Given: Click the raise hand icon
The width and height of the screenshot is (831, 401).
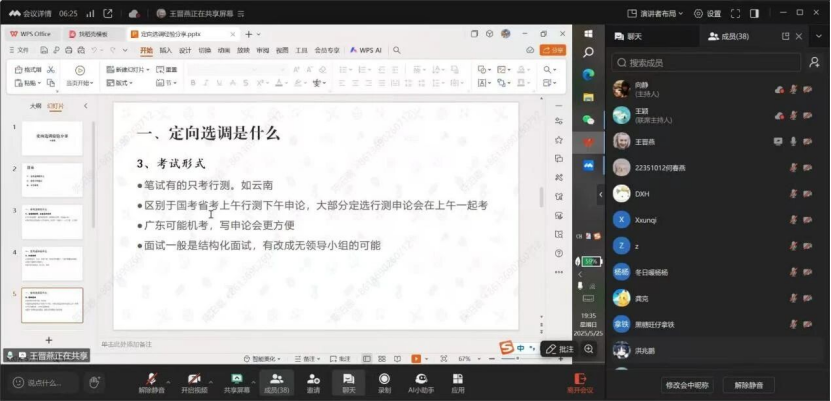Looking at the screenshot, I should coord(95,382).
